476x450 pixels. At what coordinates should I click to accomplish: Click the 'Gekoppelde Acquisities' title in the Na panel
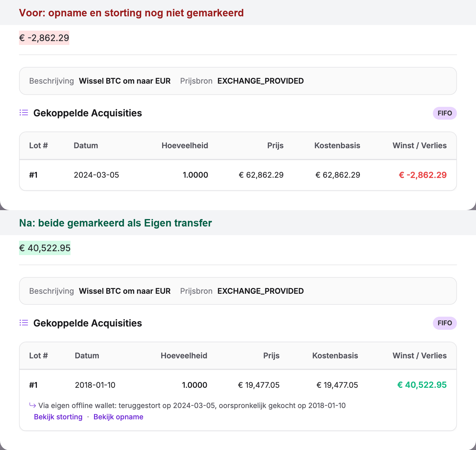(87, 323)
